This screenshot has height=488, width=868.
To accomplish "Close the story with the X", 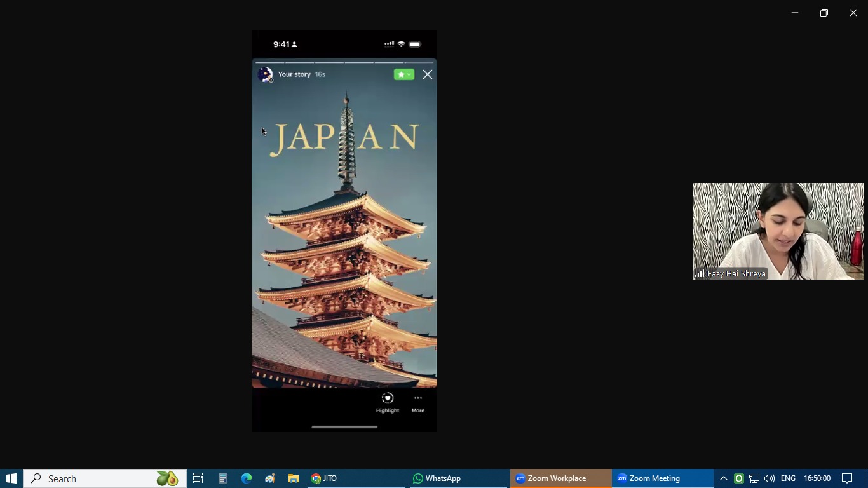I will (x=428, y=75).
